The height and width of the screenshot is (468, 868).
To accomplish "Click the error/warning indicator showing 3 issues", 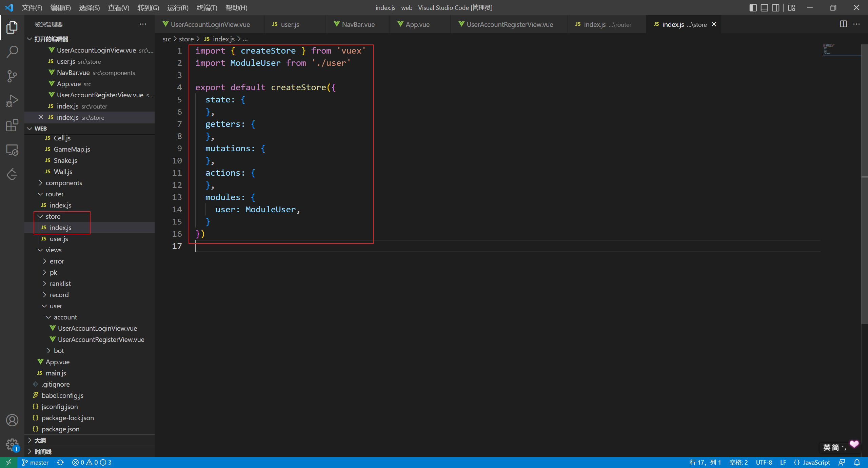I will pyautogui.click(x=92, y=462).
